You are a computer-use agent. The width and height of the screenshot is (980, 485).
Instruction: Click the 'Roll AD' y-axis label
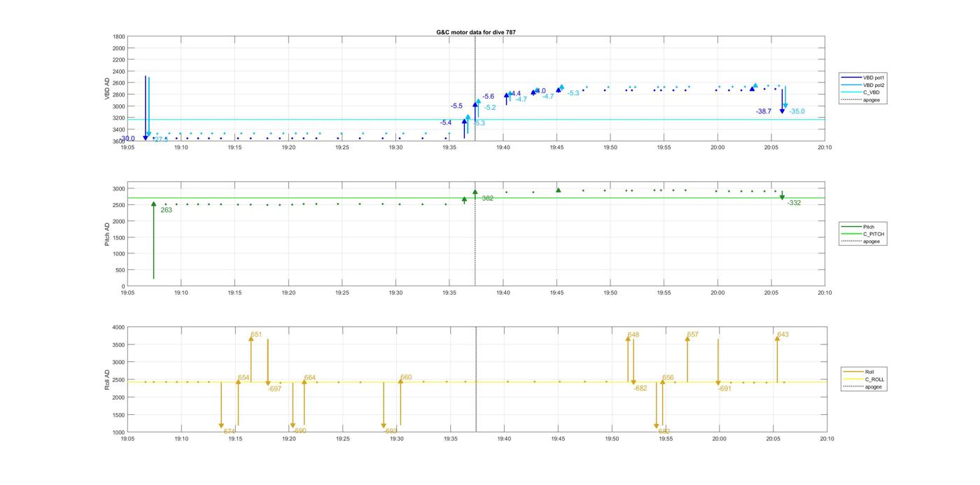click(108, 379)
